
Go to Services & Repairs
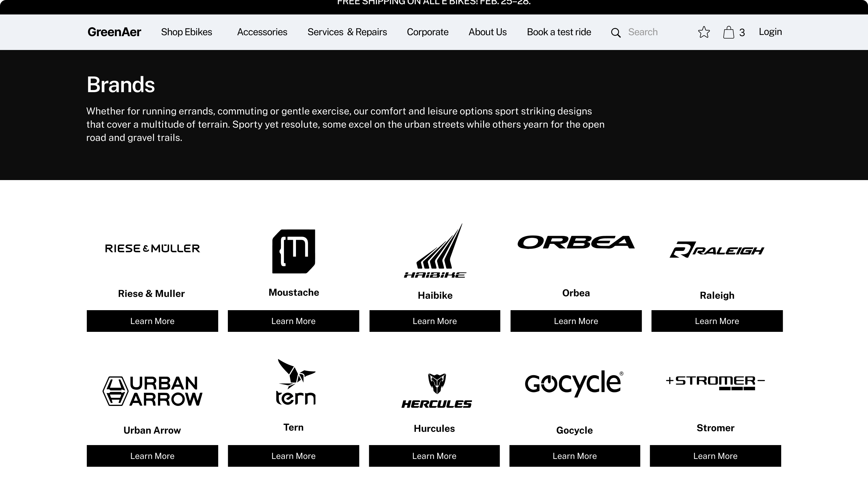tap(347, 32)
